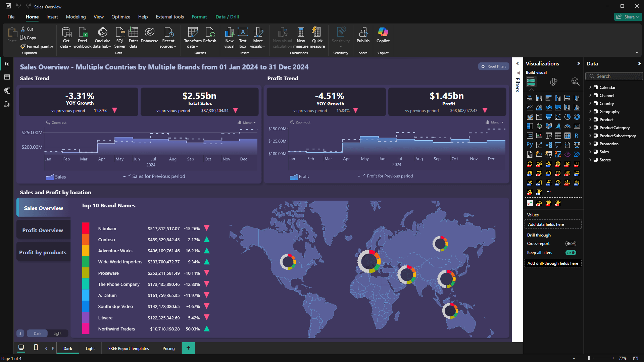Expand the Calendar table in Data pane
Image resolution: width=644 pixels, height=362 pixels.
pyautogui.click(x=591, y=87)
